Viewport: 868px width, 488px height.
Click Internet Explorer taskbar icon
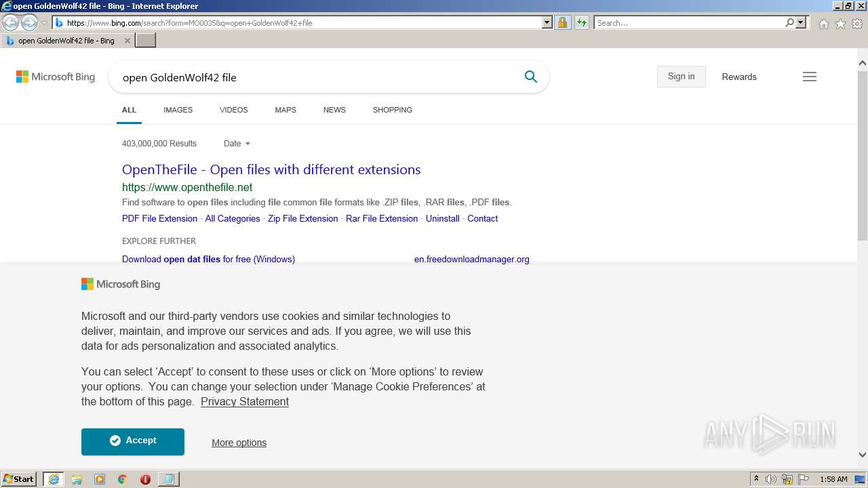[x=54, y=479]
